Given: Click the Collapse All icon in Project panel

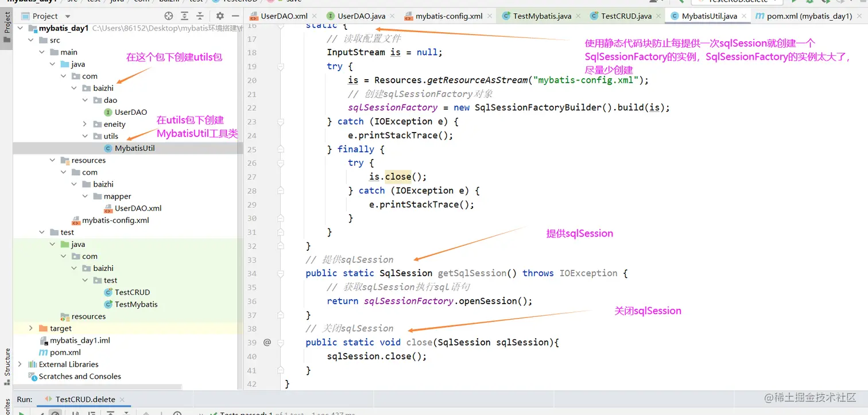Looking at the screenshot, I should 200,16.
